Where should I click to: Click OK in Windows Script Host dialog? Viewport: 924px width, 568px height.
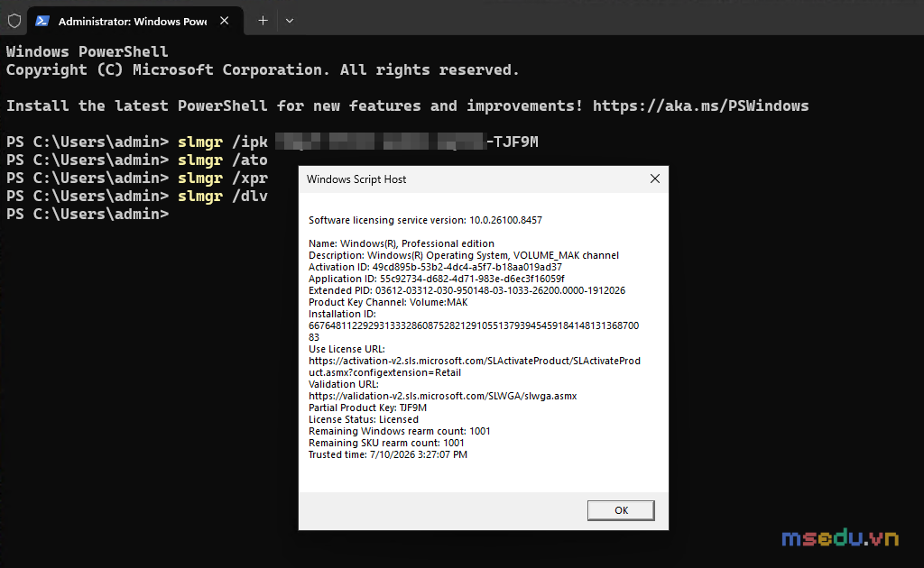coord(621,510)
